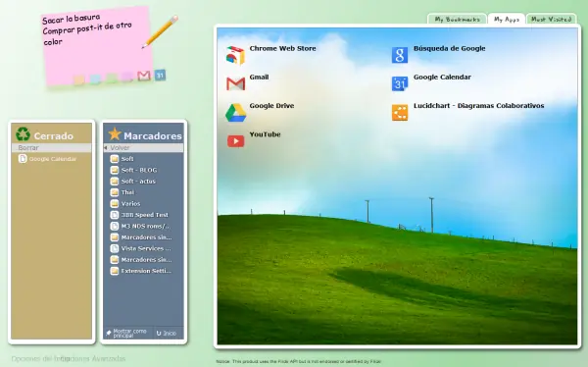Click Mostrar como principal button
The width and height of the screenshot is (588, 367).
(127, 333)
